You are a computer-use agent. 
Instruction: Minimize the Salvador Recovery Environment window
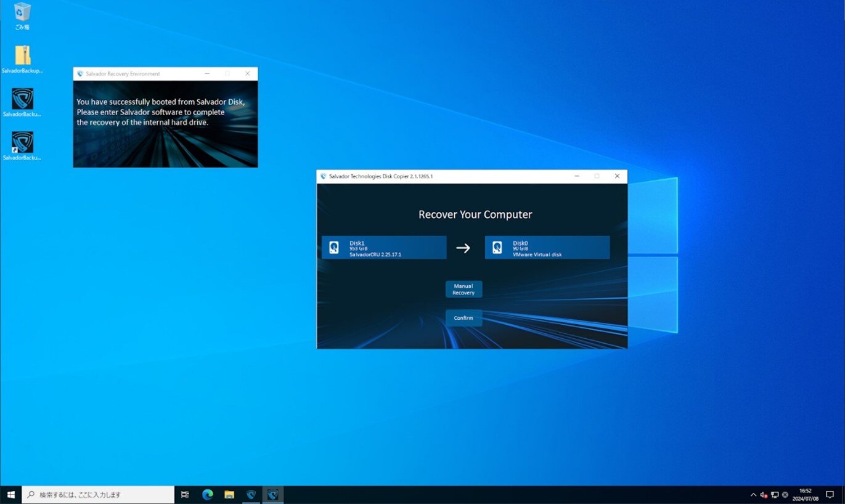click(x=207, y=73)
